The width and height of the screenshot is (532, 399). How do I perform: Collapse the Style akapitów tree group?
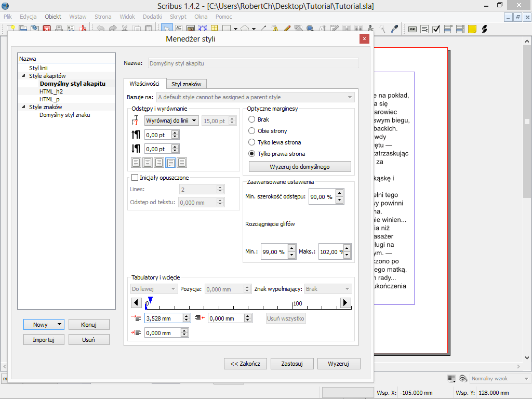(23, 76)
